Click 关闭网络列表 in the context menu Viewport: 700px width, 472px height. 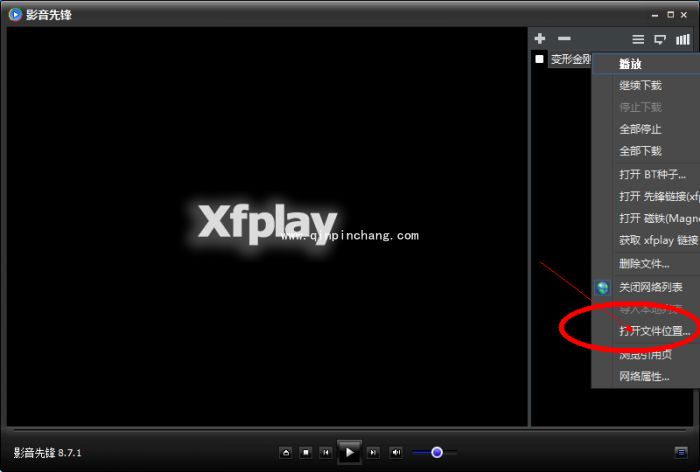(652, 287)
